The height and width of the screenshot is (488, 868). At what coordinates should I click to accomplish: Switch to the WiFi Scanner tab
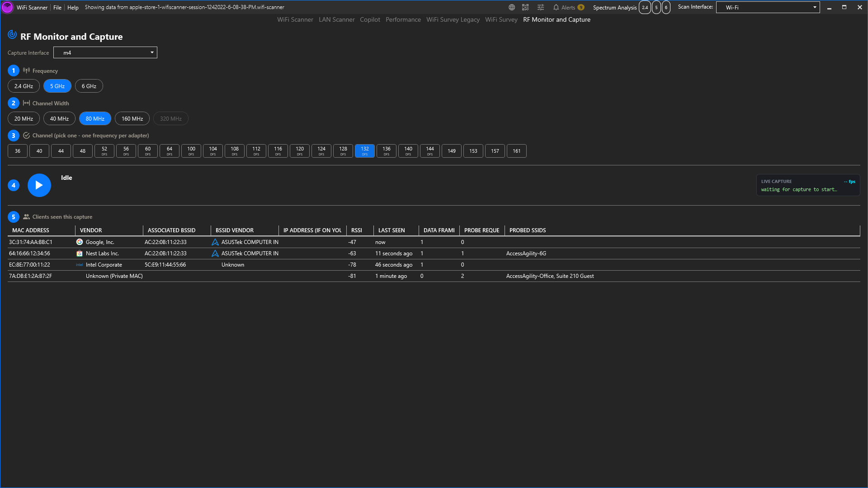pos(295,19)
